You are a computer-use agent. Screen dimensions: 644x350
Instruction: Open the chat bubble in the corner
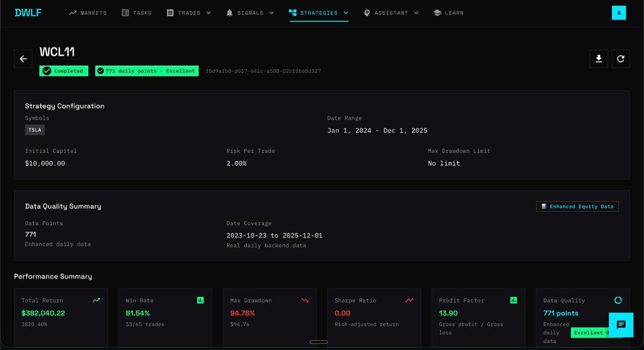click(621, 325)
